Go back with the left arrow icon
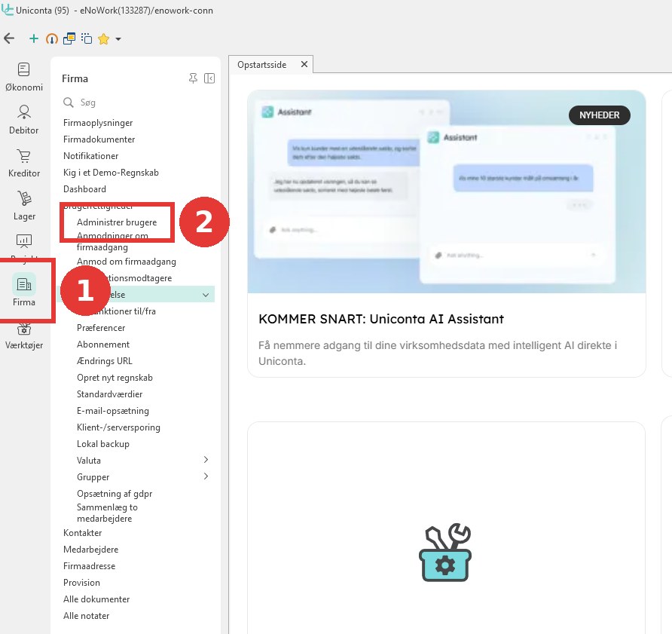This screenshot has width=672, height=634. (9, 38)
